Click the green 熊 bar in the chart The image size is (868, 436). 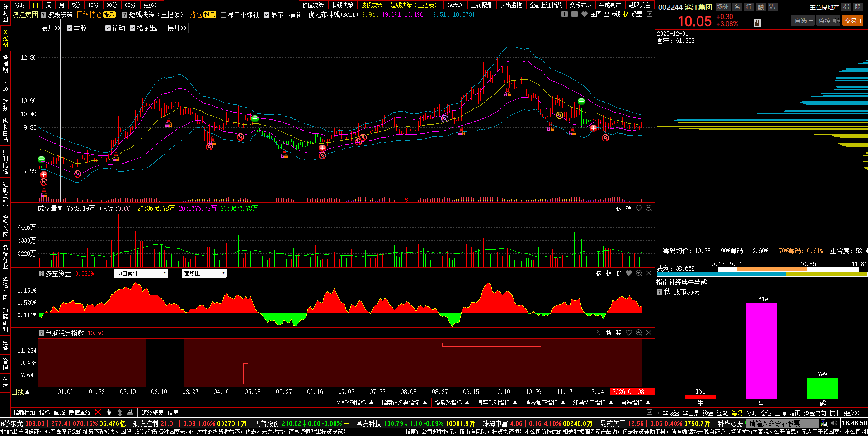click(822, 389)
